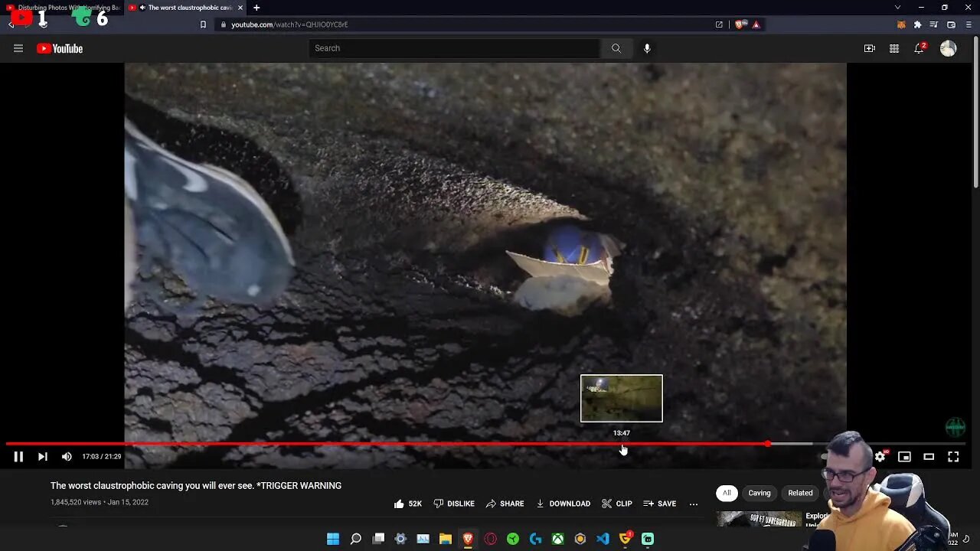Open the browser extensions puzzle icon

(917, 24)
